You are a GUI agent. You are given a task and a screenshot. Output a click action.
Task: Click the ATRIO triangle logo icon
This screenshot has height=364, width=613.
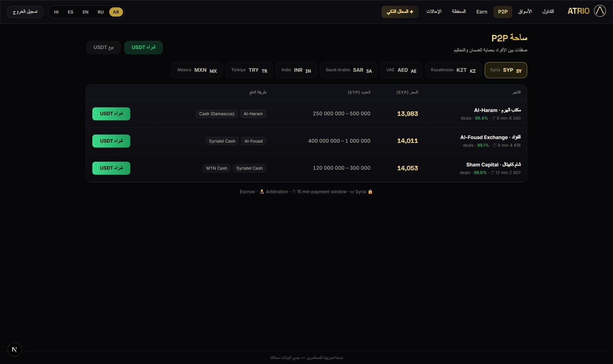tap(600, 11)
